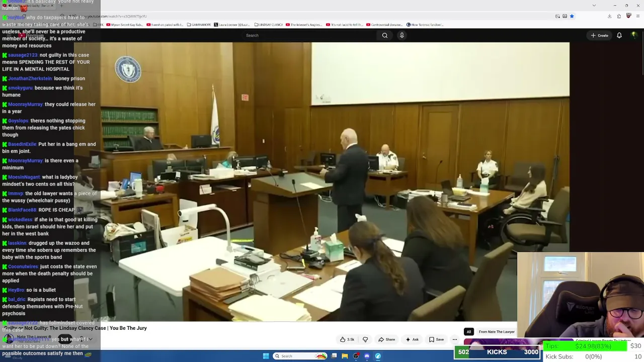This screenshot has width=644, height=362.
Task: Click the translate icon in the address bar
Action: 565,16
